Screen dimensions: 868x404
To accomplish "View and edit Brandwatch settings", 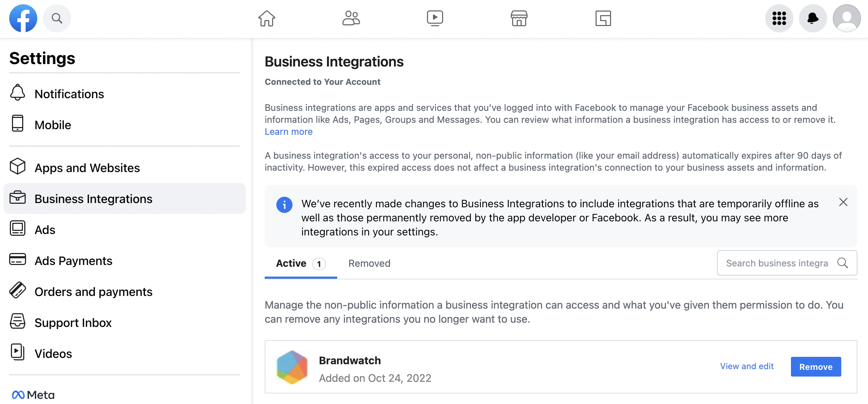I will pos(747,366).
